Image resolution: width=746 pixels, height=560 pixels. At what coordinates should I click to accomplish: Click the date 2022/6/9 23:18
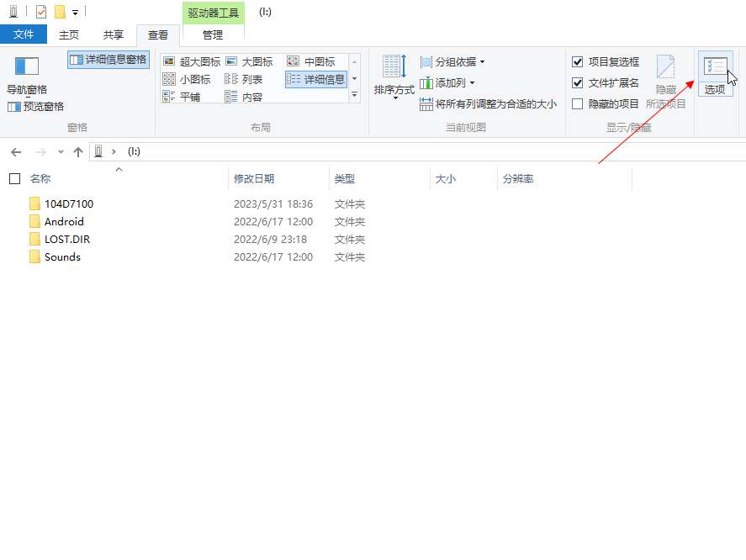(x=270, y=239)
